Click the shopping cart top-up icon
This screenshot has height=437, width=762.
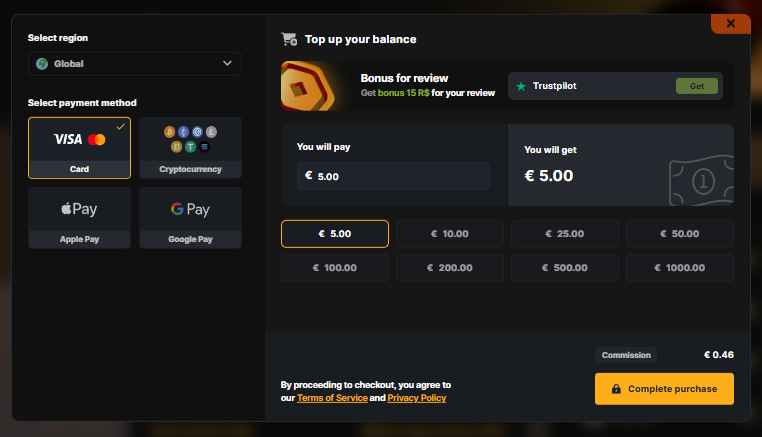point(290,40)
